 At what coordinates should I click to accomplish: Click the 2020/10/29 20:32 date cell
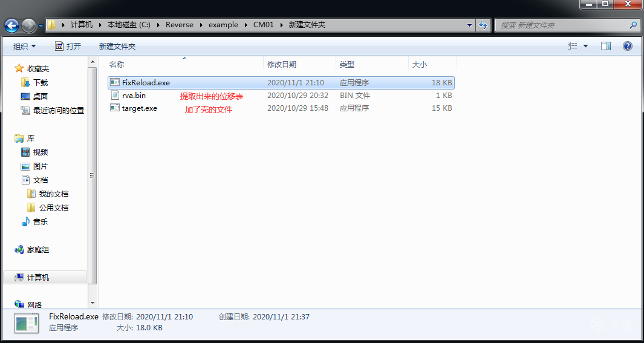click(x=298, y=96)
